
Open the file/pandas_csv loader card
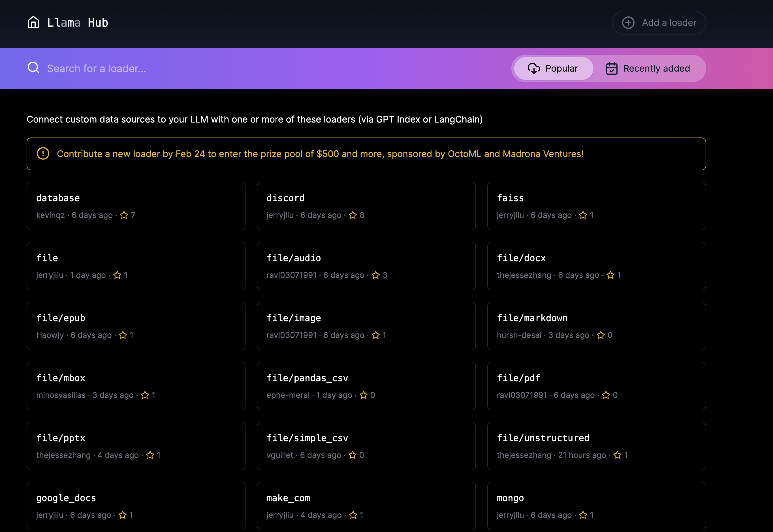(x=366, y=386)
